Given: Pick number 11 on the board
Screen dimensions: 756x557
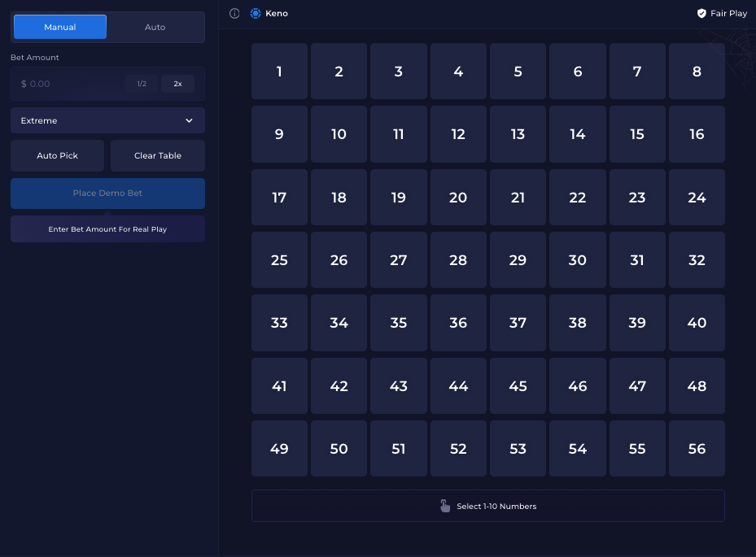Looking at the screenshot, I should tap(398, 134).
